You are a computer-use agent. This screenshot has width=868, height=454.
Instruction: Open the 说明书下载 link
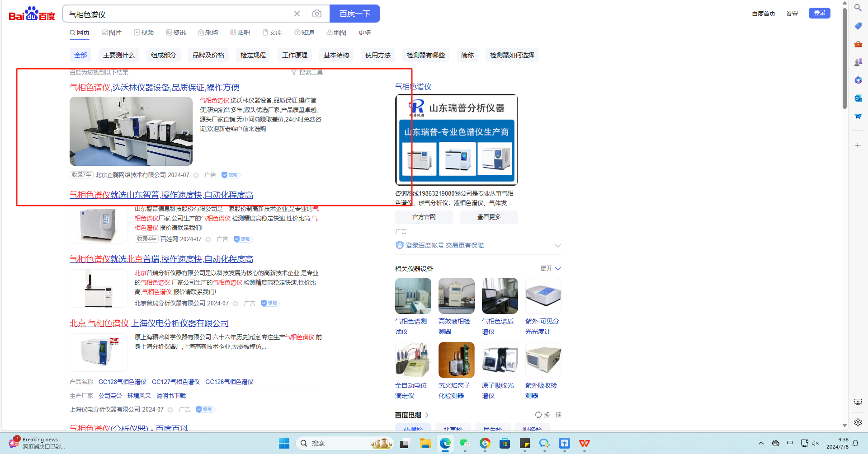coord(171,396)
